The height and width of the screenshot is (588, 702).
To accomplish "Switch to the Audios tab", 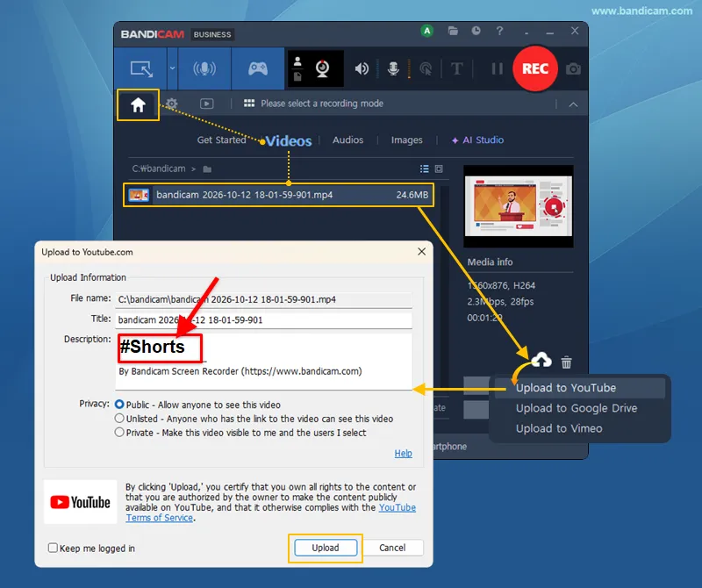I will click(347, 140).
